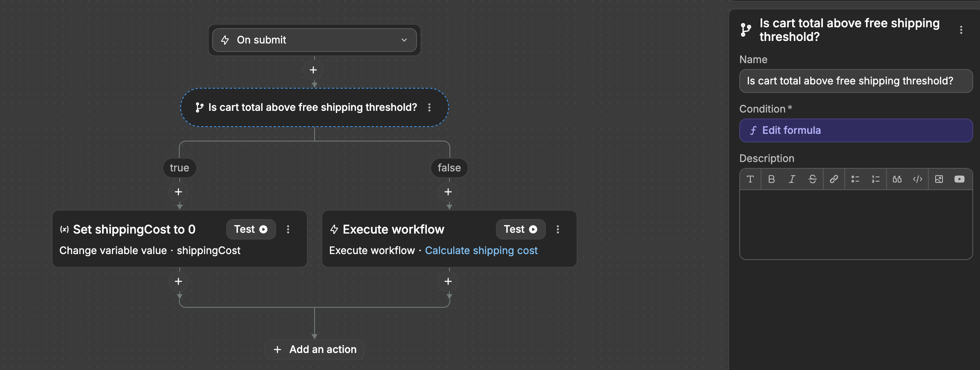This screenshot has width=980, height=370.
Task: Insert a video into the description
Action: click(x=960, y=179)
